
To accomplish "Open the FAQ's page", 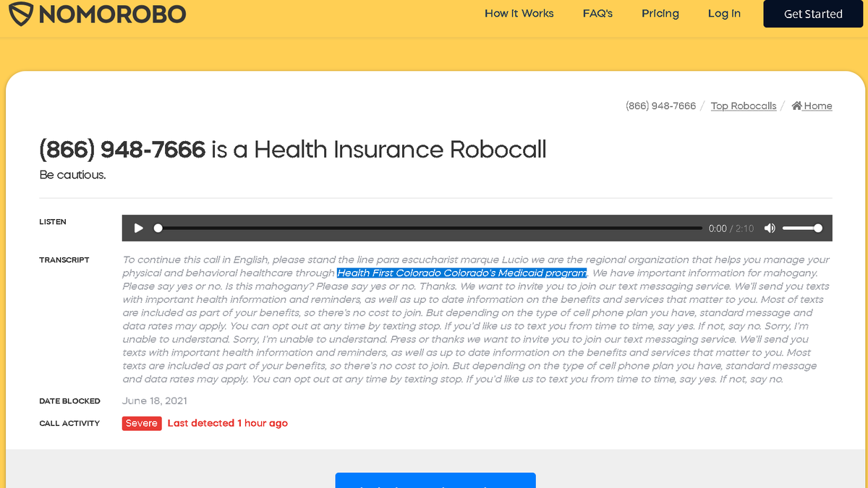I will tap(597, 13).
